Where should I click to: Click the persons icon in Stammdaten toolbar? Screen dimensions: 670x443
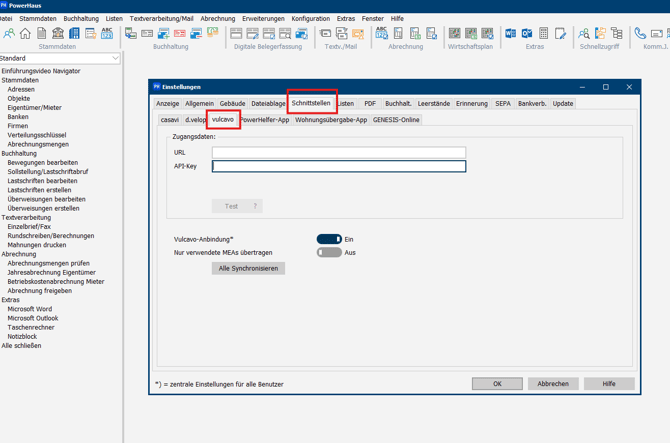coord(9,34)
